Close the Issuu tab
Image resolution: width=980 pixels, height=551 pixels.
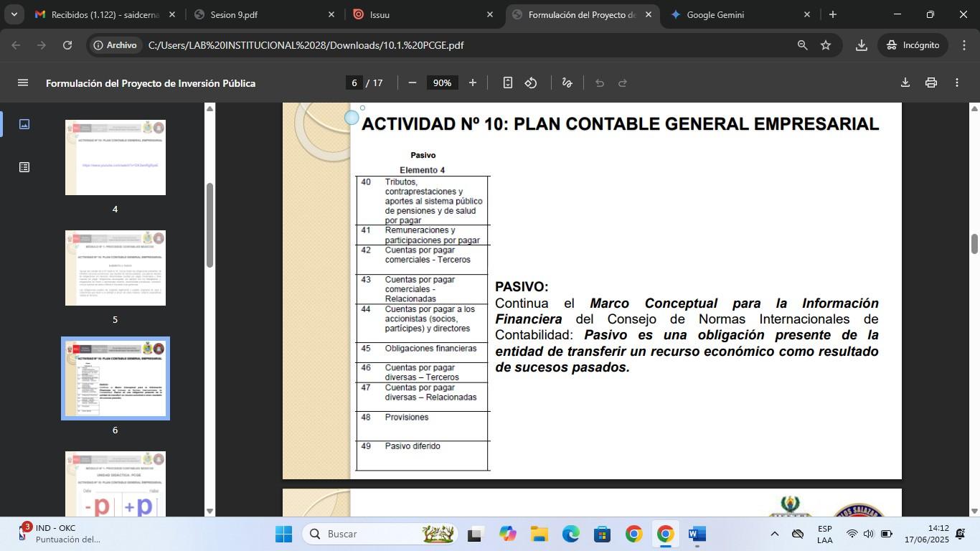tap(490, 14)
